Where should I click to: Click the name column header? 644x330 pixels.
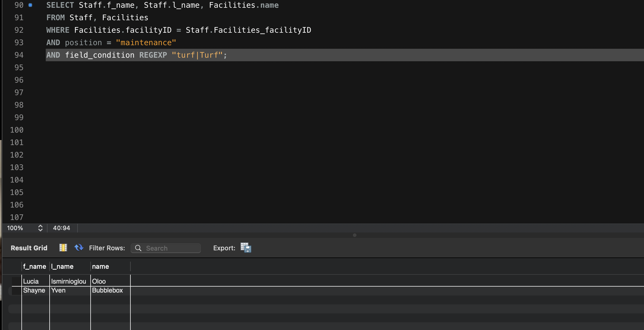pos(101,266)
